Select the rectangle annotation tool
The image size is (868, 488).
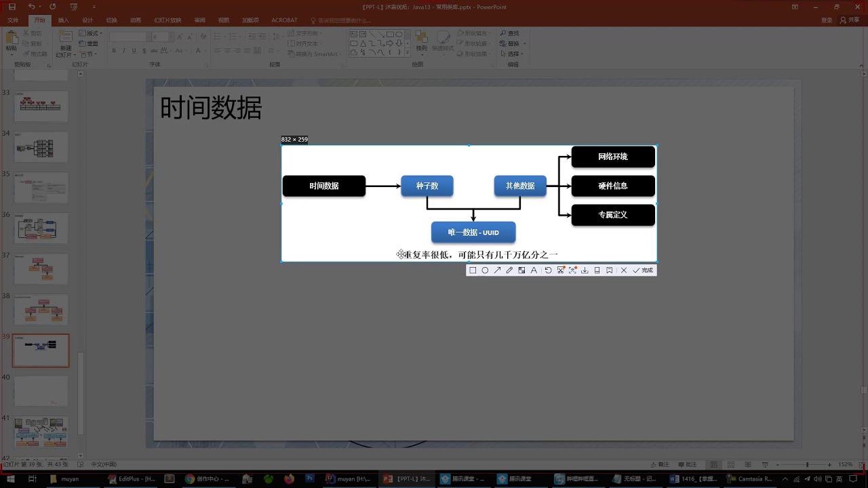coord(473,270)
